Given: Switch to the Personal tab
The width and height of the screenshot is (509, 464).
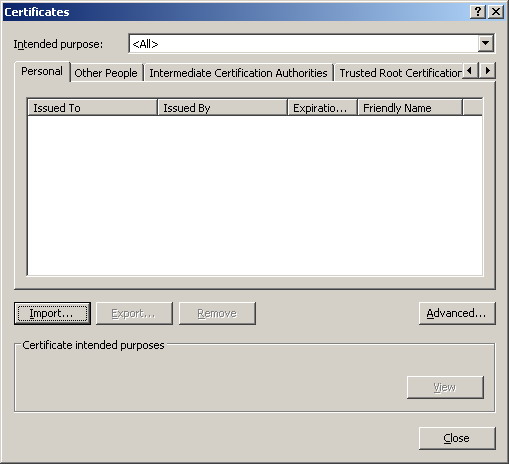Looking at the screenshot, I should [42, 71].
